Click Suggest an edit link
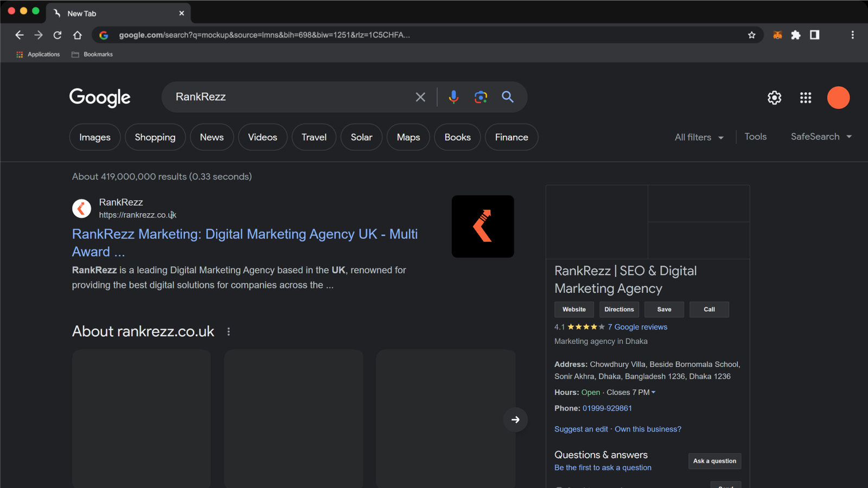This screenshot has width=868, height=488. [581, 429]
